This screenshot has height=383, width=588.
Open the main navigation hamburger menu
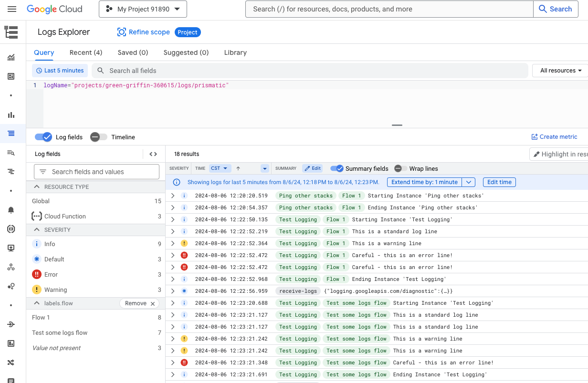point(12,9)
